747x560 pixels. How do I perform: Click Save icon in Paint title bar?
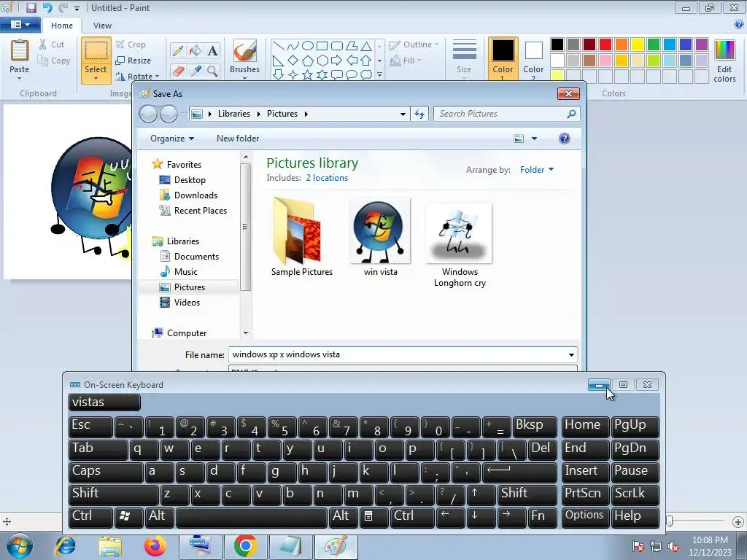pos(31,7)
